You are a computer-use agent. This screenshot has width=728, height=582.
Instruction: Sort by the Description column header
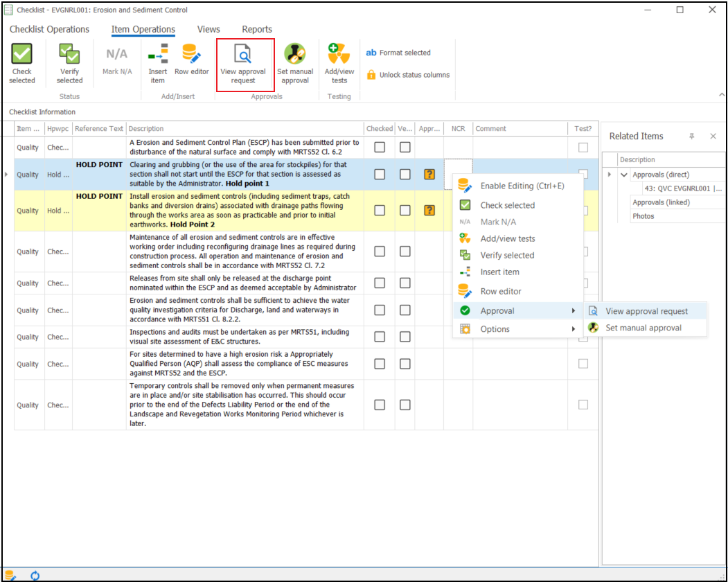click(245, 129)
